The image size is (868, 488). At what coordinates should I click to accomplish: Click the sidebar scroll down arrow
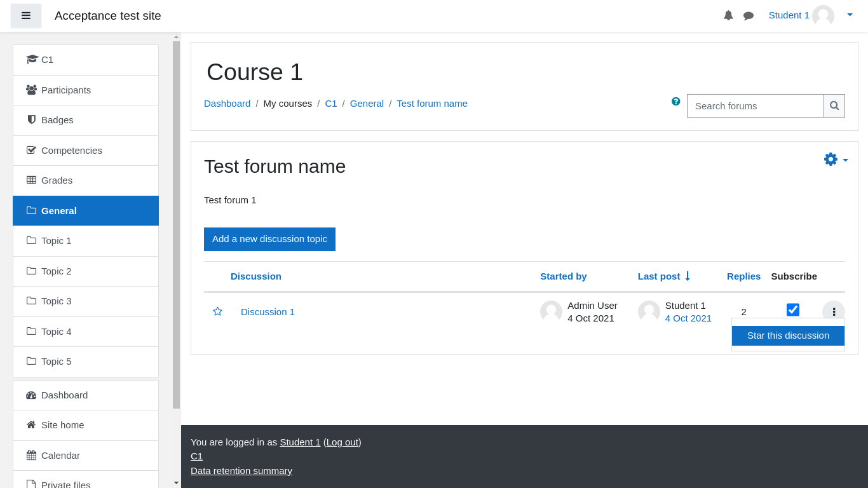tap(176, 483)
